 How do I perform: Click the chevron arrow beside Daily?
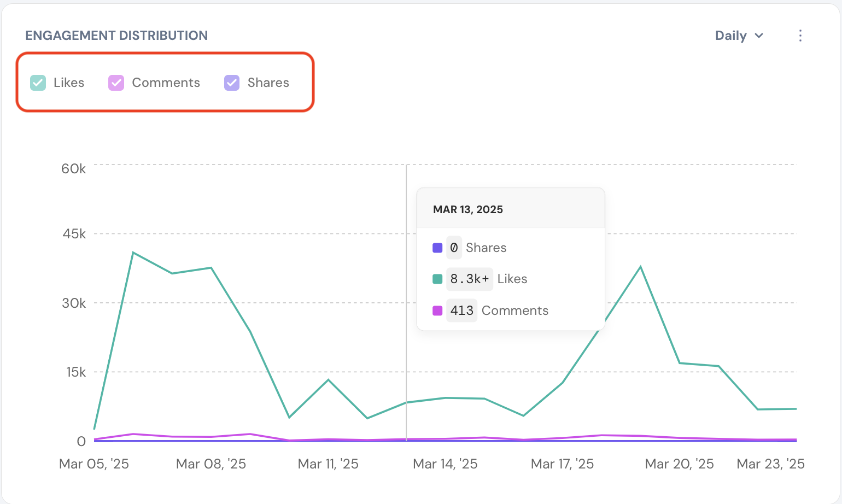pyautogui.click(x=759, y=36)
